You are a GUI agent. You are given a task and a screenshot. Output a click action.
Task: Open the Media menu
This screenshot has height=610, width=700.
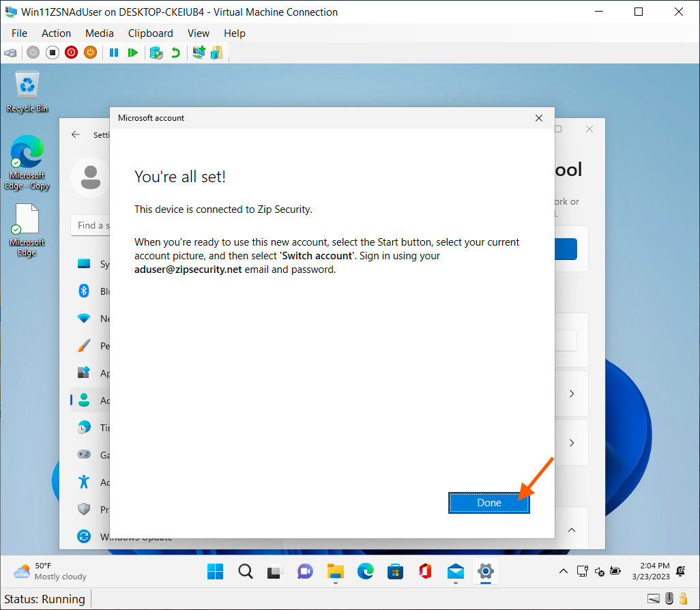coord(100,33)
